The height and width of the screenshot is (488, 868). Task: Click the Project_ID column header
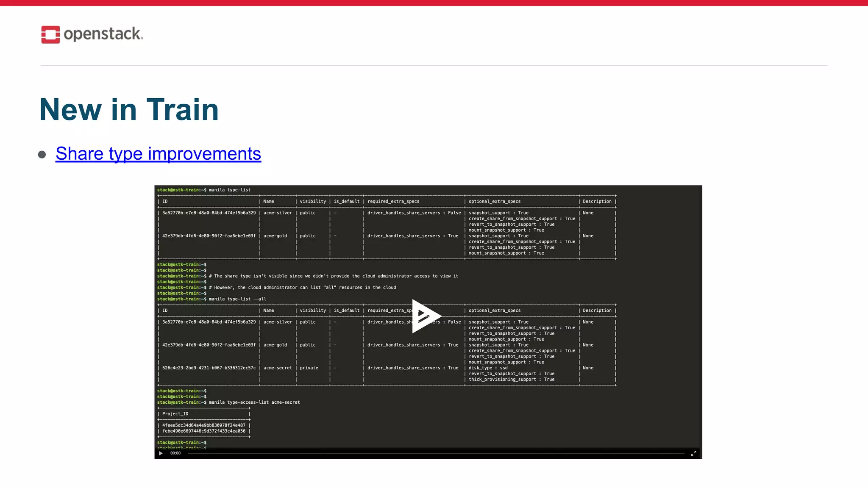(x=175, y=414)
